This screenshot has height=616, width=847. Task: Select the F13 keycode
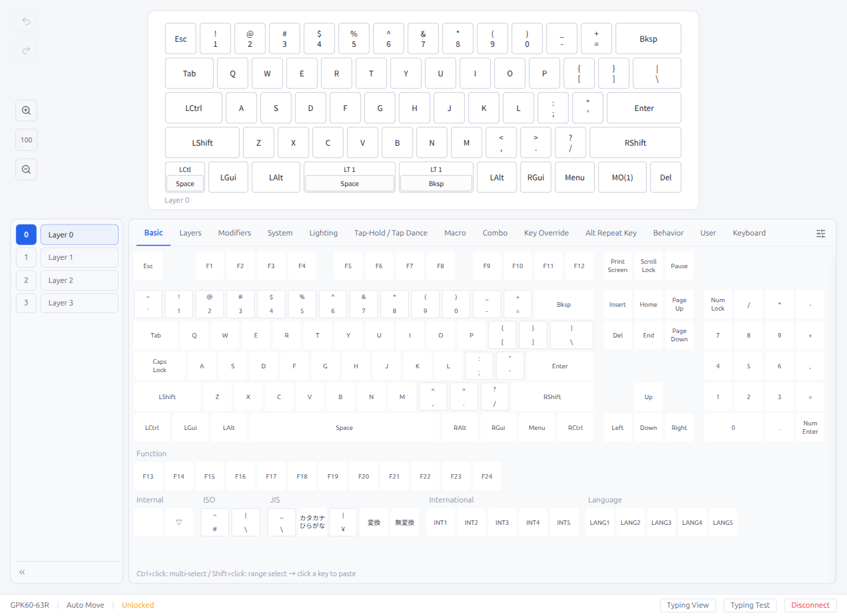(x=148, y=476)
